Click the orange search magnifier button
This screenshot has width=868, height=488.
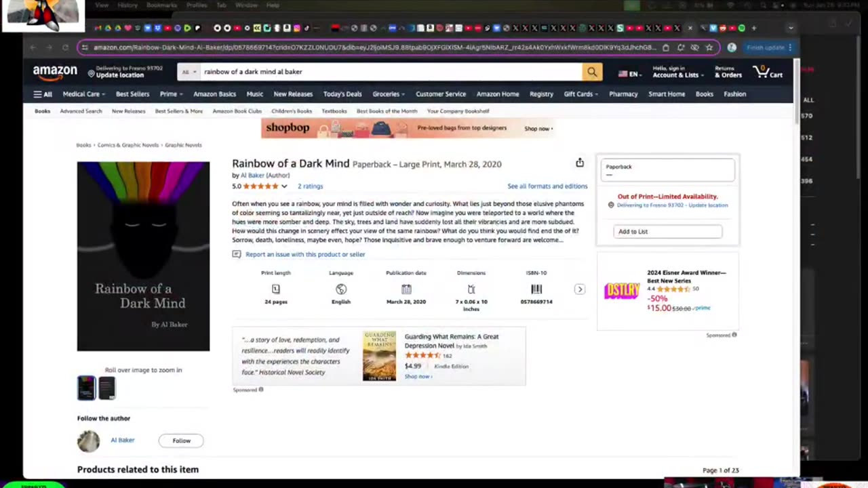tap(592, 71)
